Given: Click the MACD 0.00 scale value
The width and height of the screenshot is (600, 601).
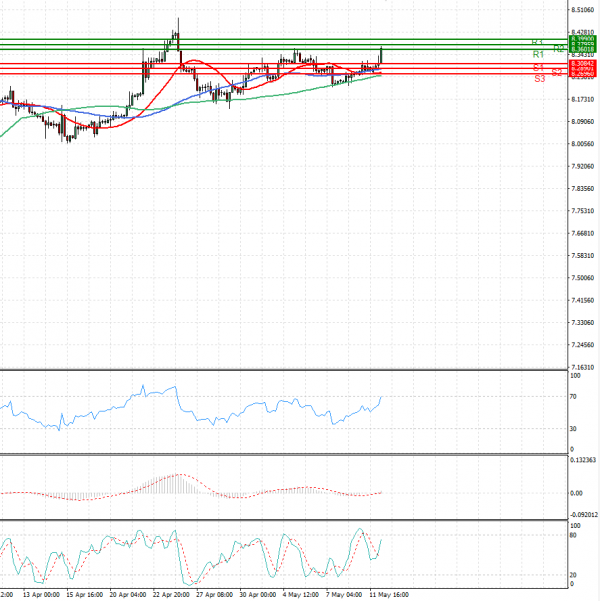Looking at the screenshot, I should click(576, 493).
